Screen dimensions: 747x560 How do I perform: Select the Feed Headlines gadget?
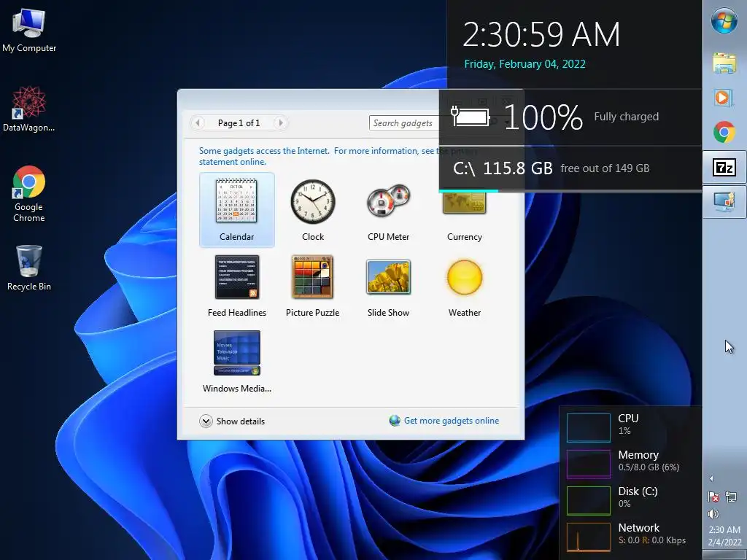click(237, 286)
